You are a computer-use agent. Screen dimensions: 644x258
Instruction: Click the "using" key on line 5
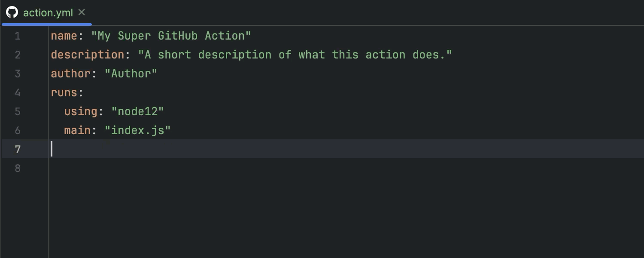81,112
